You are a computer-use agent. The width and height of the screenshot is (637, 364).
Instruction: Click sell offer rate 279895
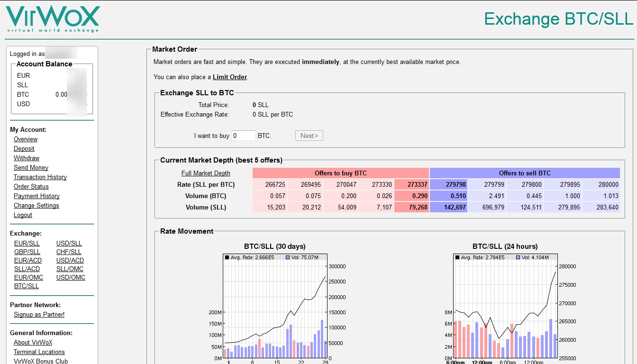[563, 184]
